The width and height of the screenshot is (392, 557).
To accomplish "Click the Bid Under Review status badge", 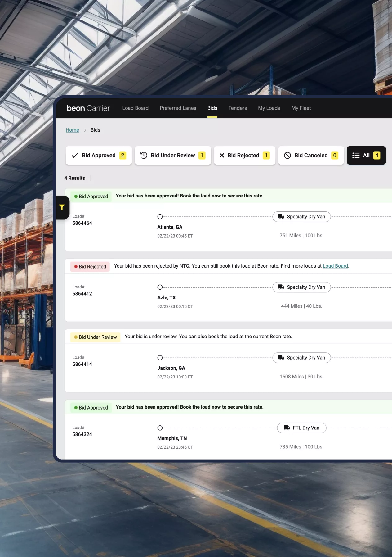I will (95, 337).
